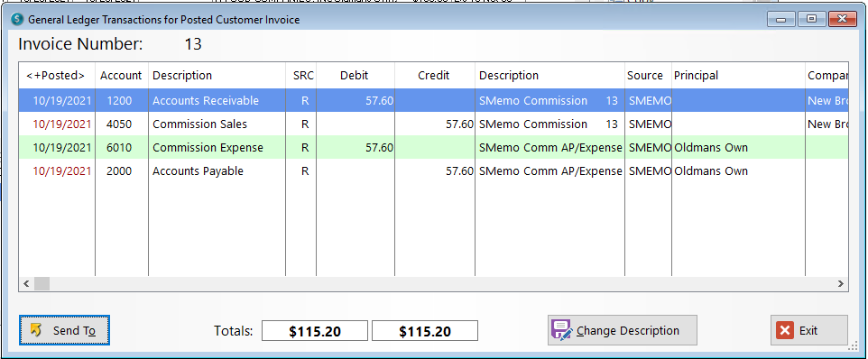Click the red X icon on Exit
The width and height of the screenshot is (868, 359).
click(x=784, y=331)
